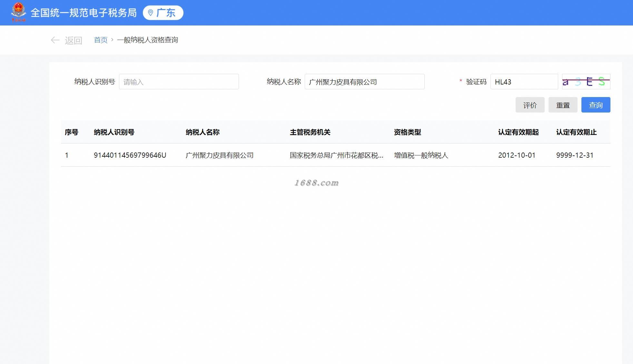Click the 资格类型 column header
The width and height of the screenshot is (633, 364).
click(x=407, y=132)
